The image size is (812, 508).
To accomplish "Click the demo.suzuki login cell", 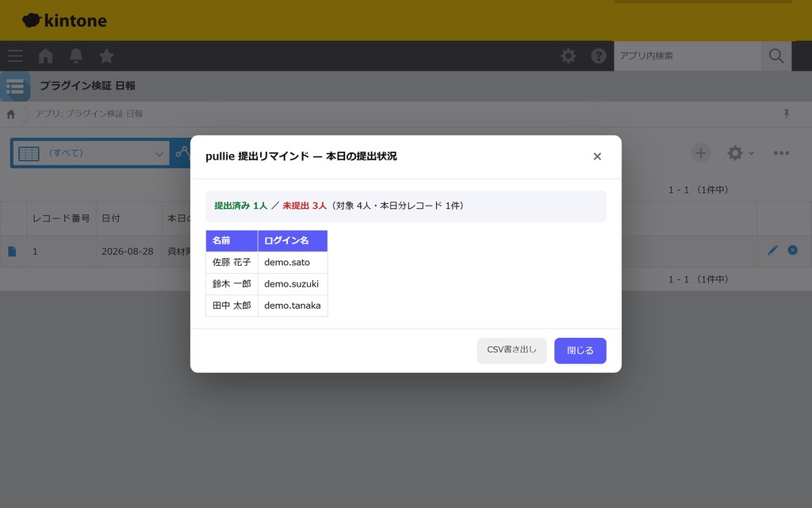I will tap(293, 284).
